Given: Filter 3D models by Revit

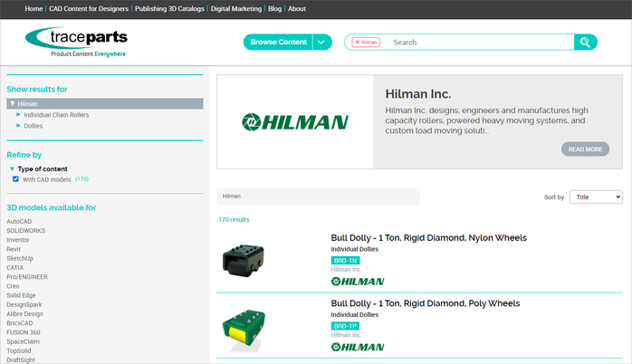Looking at the screenshot, I should click(x=14, y=249).
